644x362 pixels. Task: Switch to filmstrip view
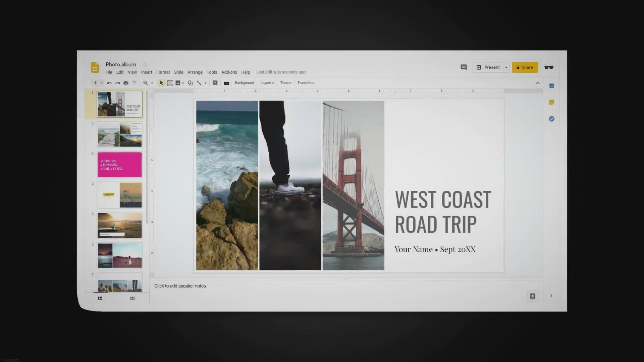100,298
